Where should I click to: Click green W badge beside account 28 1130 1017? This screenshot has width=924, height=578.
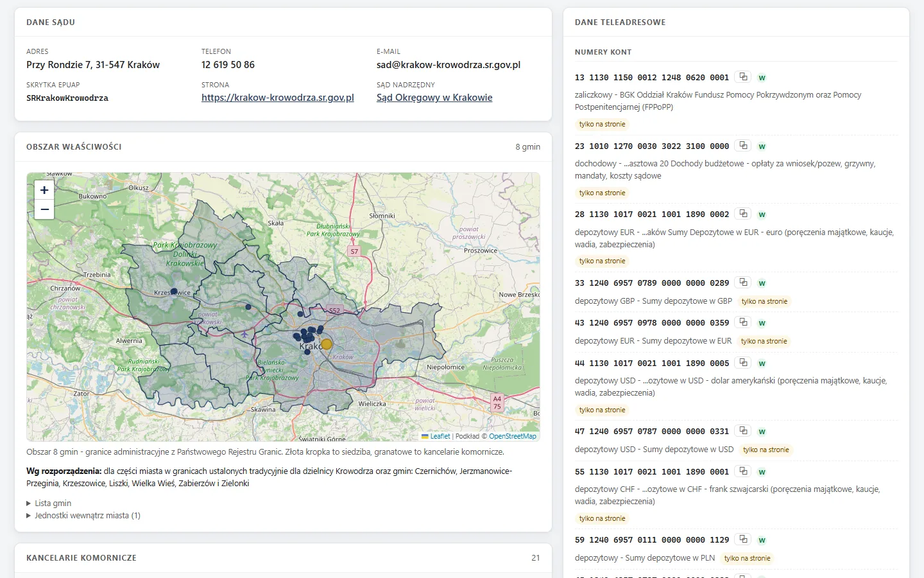click(762, 215)
